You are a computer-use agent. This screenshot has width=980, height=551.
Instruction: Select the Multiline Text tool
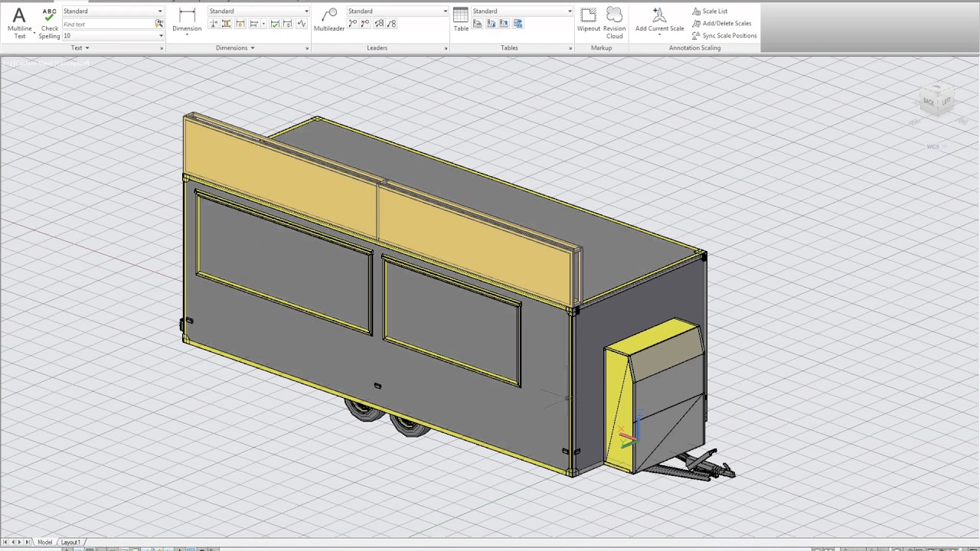[x=19, y=23]
